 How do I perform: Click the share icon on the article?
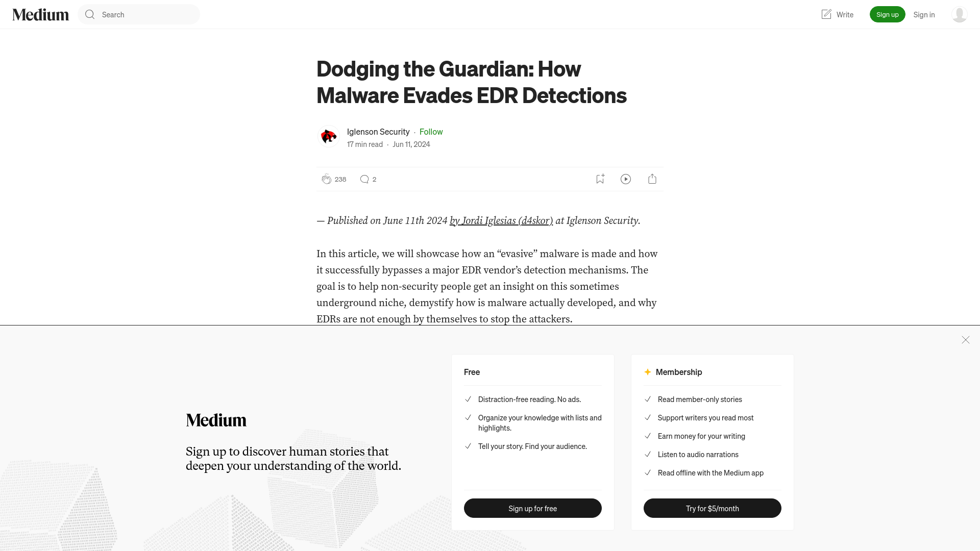click(652, 178)
